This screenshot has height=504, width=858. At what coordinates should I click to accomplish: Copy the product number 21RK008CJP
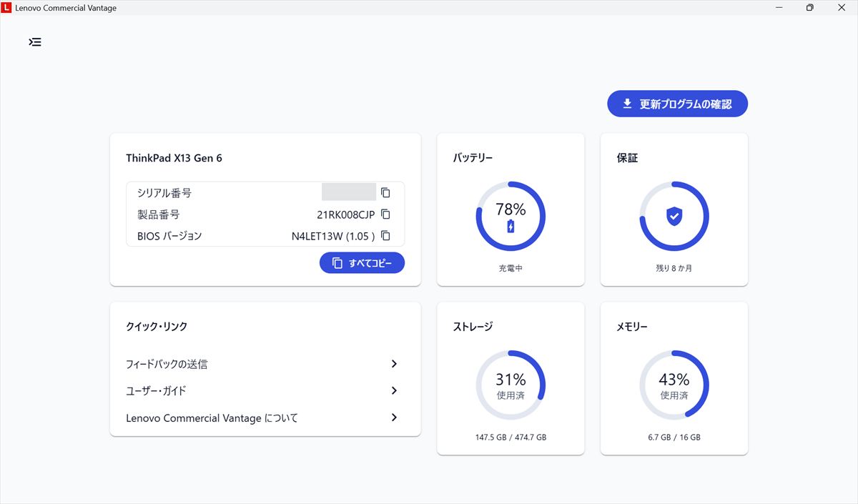(385, 214)
